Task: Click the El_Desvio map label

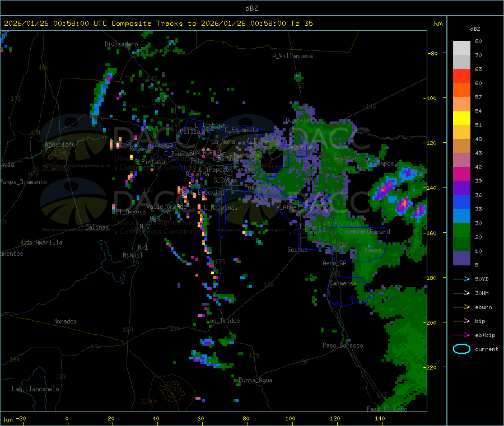Action: click(130, 212)
